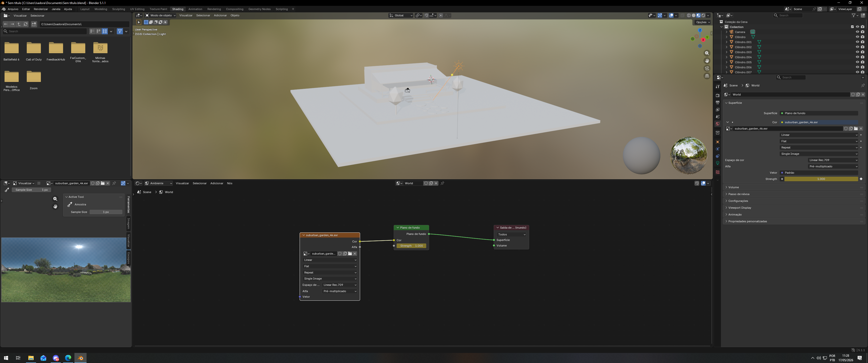Switch to the Geometry Nodes workspace tab

259,9
